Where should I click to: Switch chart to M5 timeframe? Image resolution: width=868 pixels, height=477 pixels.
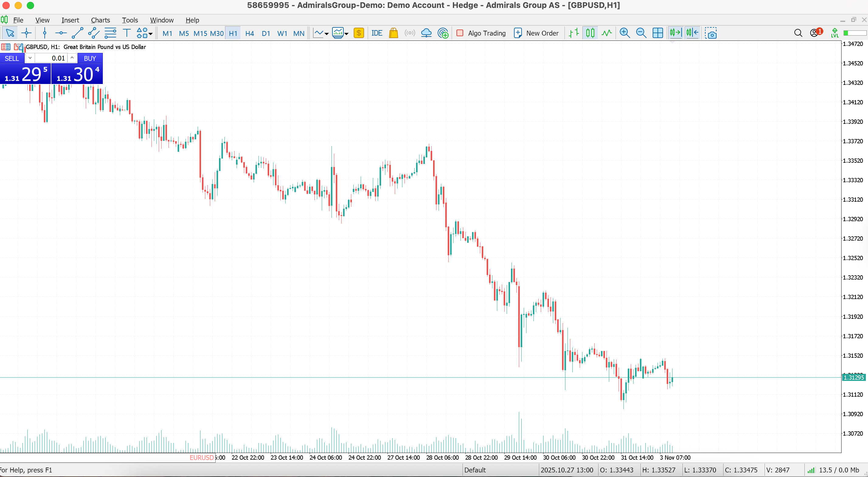[184, 33]
